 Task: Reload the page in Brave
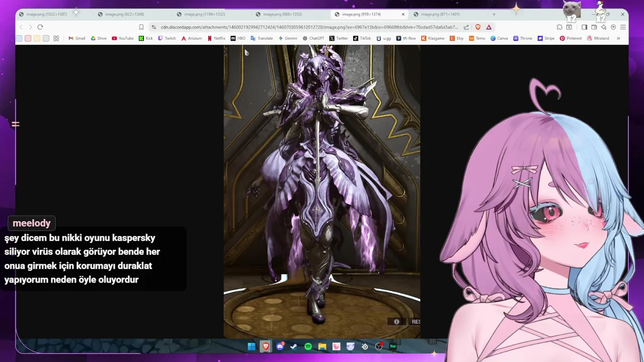coord(40,27)
